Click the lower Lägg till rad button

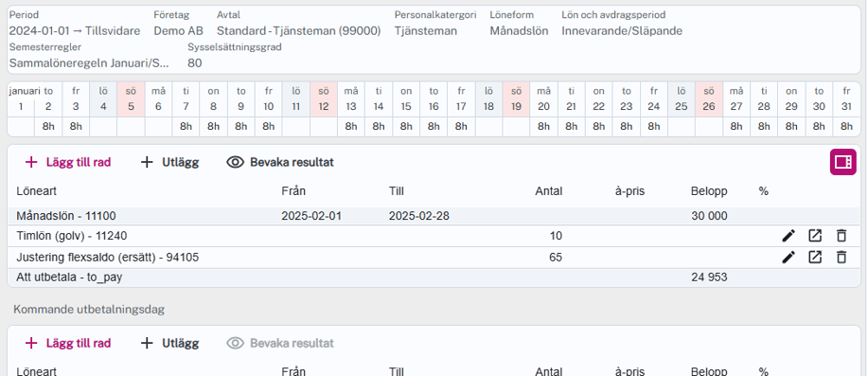point(68,344)
